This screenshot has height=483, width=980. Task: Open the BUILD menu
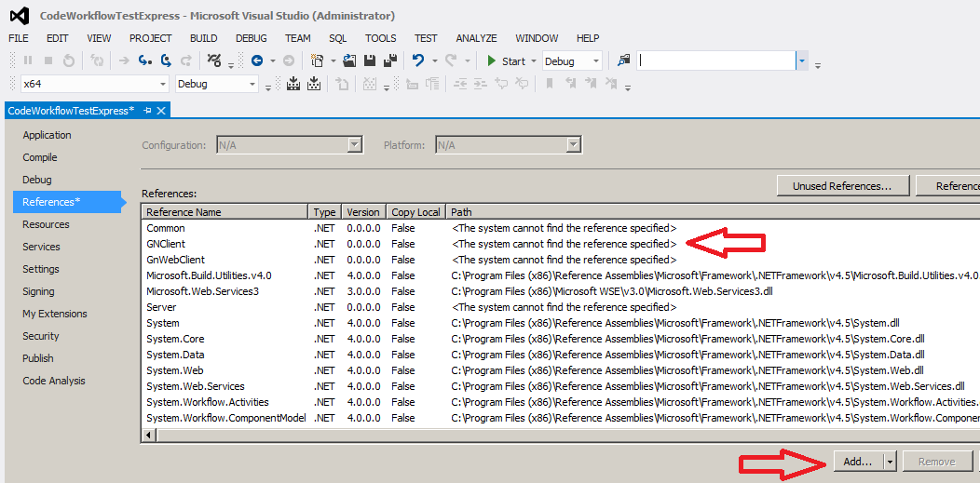(x=204, y=38)
